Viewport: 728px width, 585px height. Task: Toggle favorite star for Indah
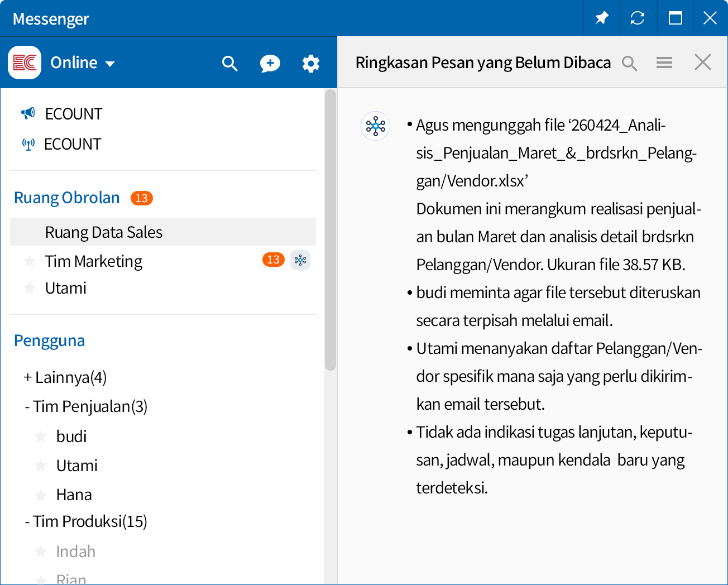pyautogui.click(x=41, y=552)
